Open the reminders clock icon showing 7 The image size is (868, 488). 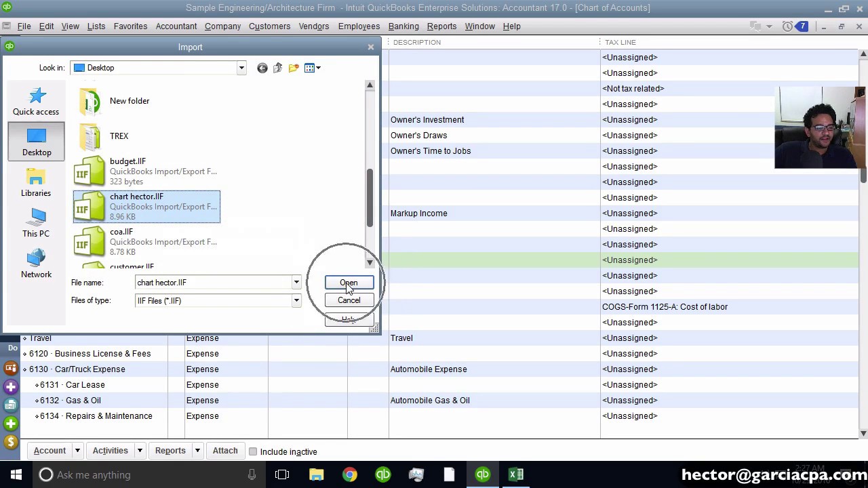[x=795, y=26]
